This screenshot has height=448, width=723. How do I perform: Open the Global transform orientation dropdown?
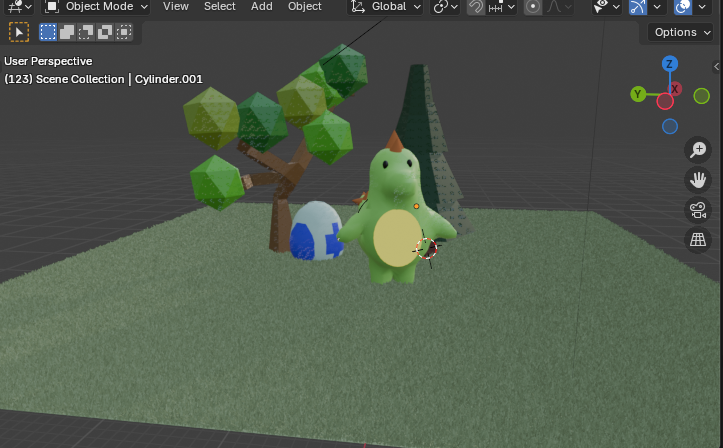[x=386, y=7]
